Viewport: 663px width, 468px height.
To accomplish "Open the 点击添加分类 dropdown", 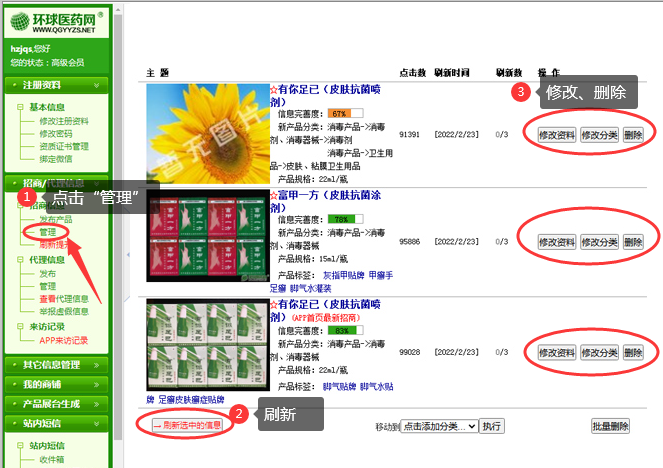I will click(438, 426).
